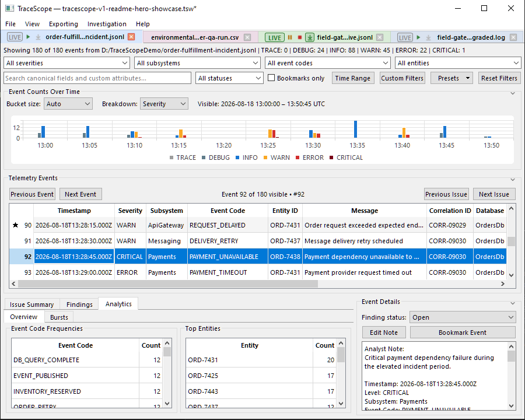Close the field-gate jsonl tab
Image resolution: width=525 pixels, height=420 pixels.
coord(380,37)
